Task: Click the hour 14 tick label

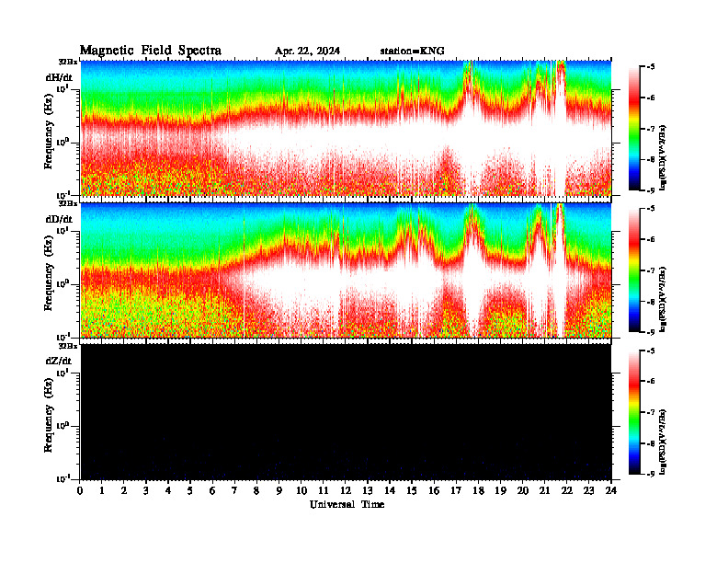Action: pos(390,491)
